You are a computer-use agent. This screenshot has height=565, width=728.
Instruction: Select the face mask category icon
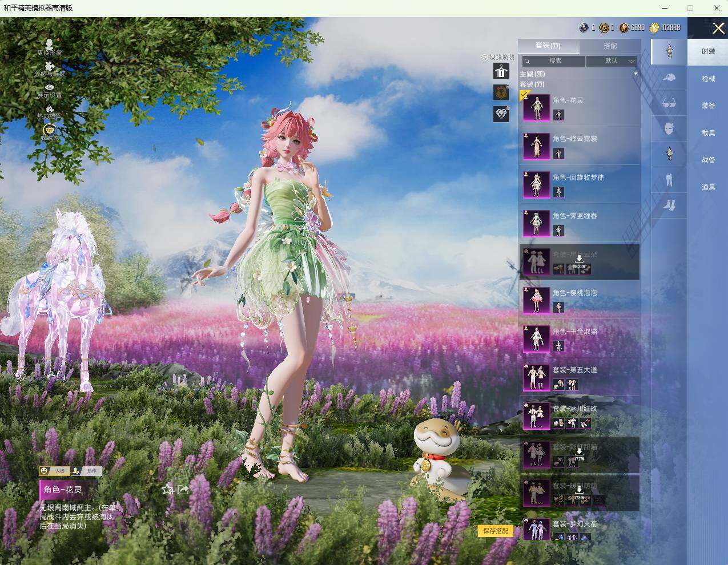pyautogui.click(x=669, y=128)
